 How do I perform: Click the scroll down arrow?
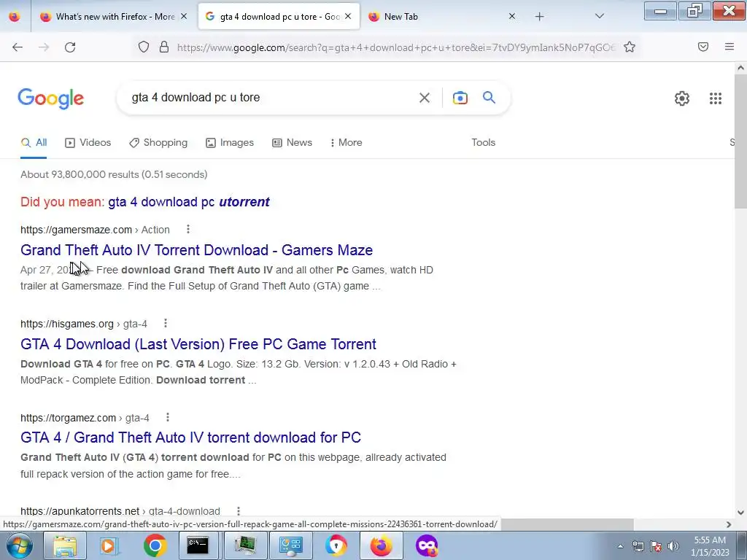pos(741,513)
